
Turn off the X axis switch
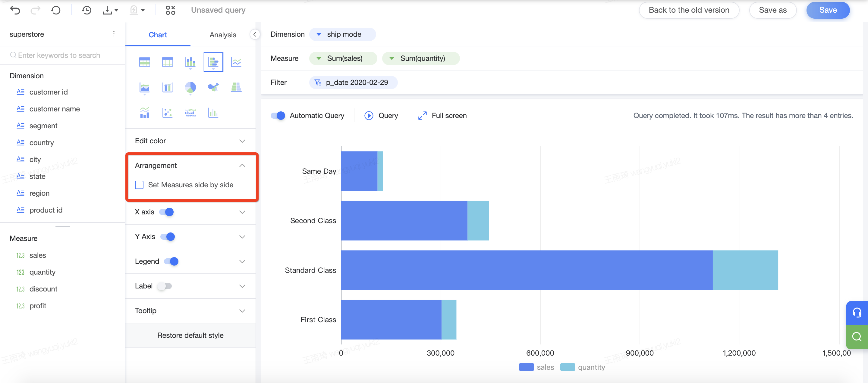click(166, 212)
